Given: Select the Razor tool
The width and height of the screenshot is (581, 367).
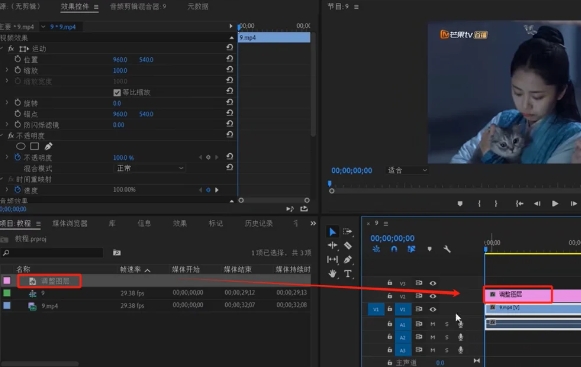Looking at the screenshot, I should pyautogui.click(x=348, y=245).
